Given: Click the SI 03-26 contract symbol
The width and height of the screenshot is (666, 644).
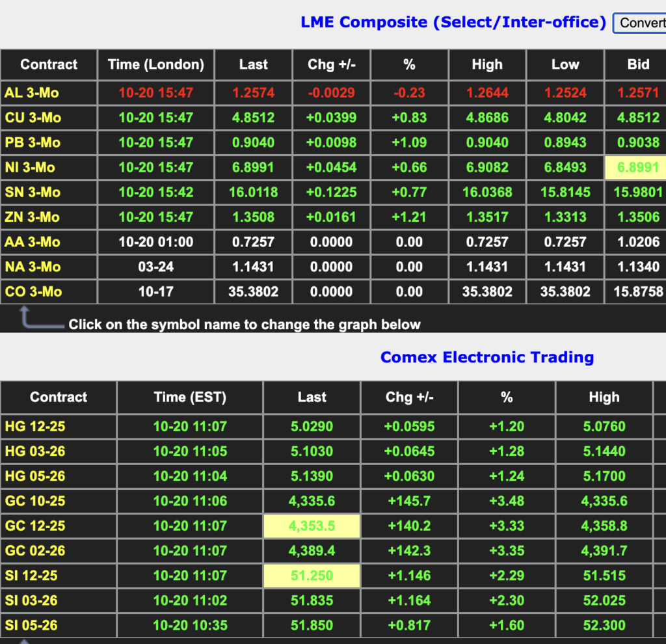Looking at the screenshot, I should coord(31,600).
